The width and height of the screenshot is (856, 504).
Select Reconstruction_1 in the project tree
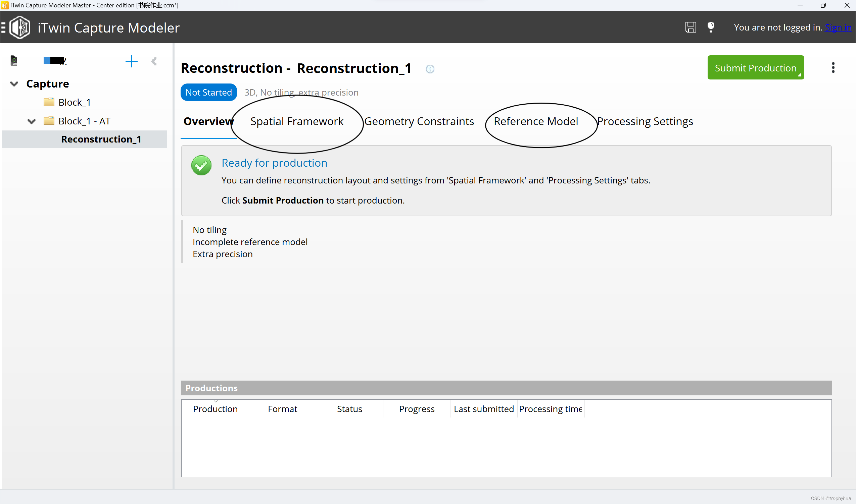[x=101, y=139]
